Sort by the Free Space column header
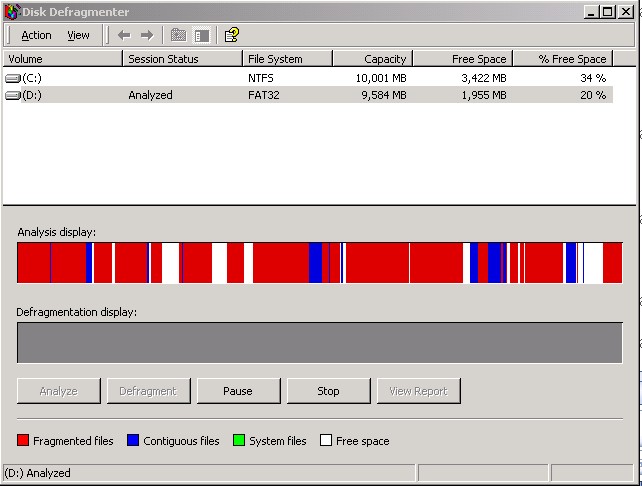This screenshot has height=486, width=642. coord(463,59)
